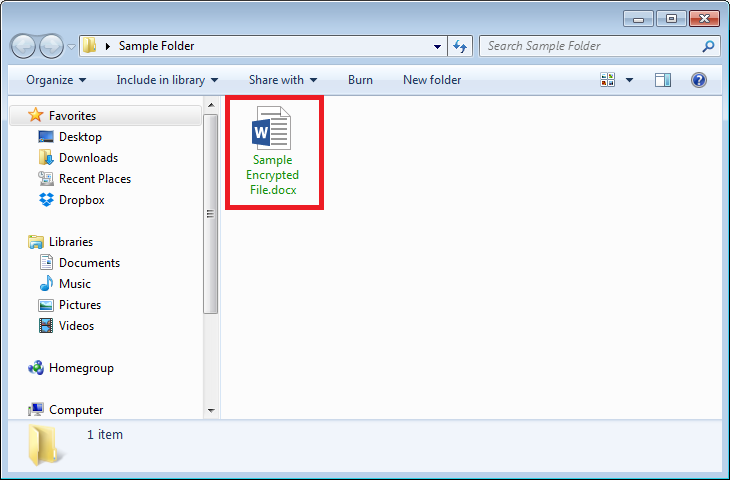
Task: Open the change view options arrow
Action: (629, 80)
